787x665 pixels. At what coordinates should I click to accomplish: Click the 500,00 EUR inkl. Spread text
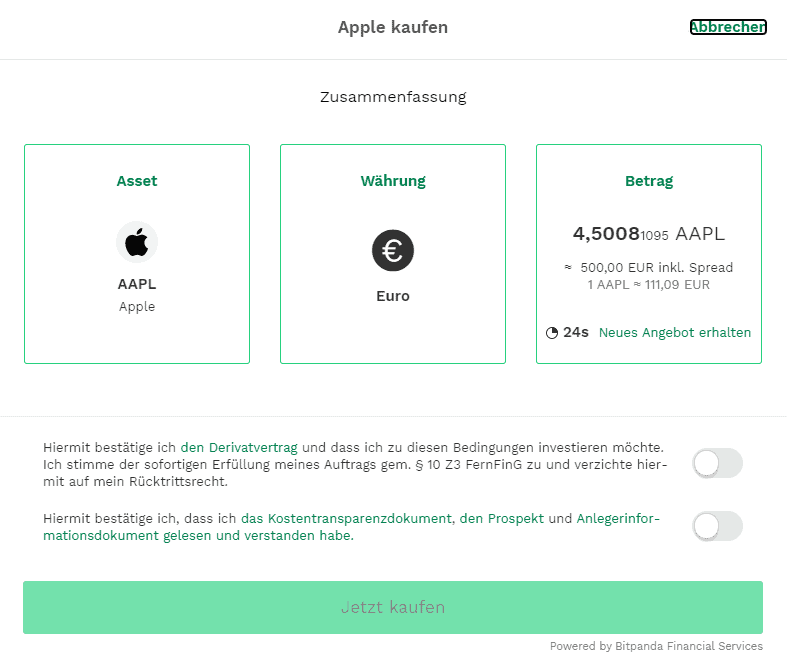(x=657, y=268)
